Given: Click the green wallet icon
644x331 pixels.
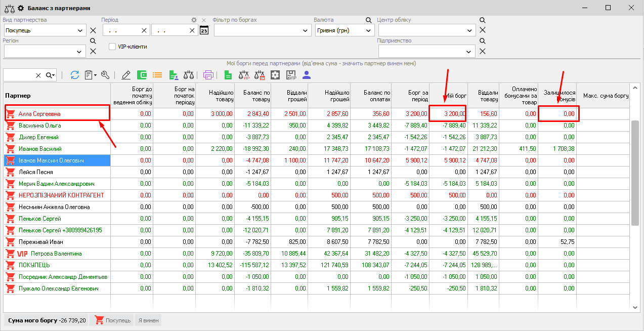Looking at the screenshot, I should (x=142, y=75).
